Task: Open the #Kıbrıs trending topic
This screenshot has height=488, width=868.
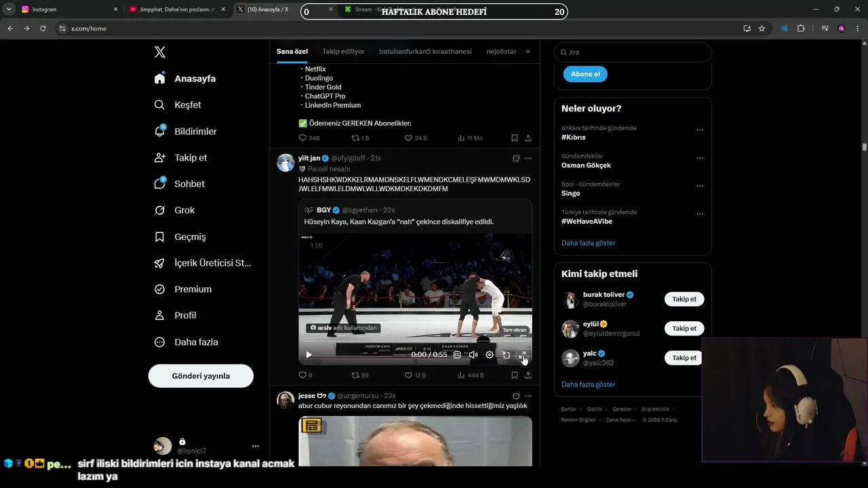Action: 574,137
